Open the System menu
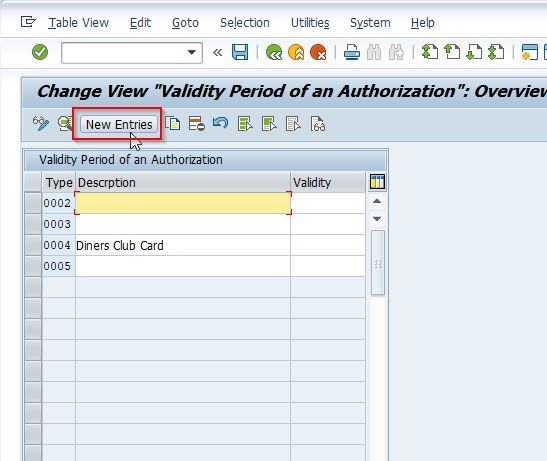This screenshot has height=461, width=547. coord(370,23)
